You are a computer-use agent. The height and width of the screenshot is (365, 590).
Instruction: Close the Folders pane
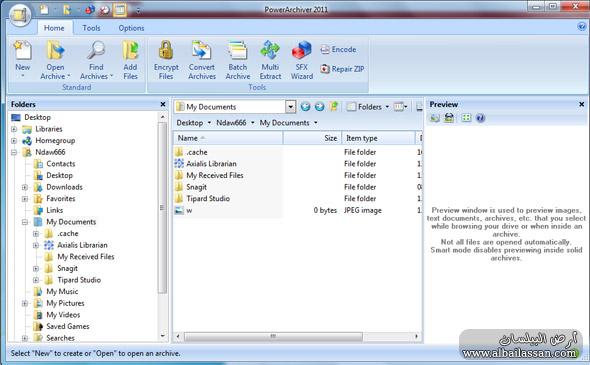tap(163, 104)
